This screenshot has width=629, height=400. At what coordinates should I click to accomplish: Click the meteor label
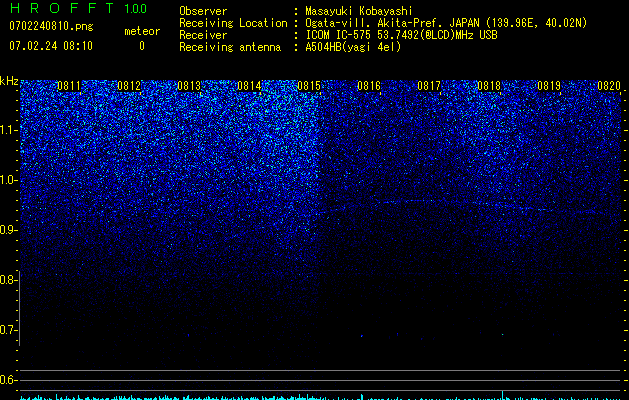[142, 31]
